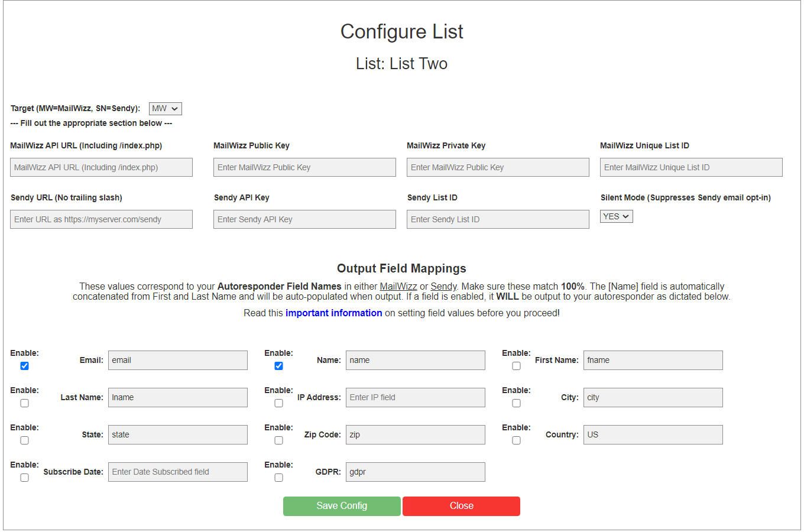Click the GDPR field containing 'gdpr'

coord(416,472)
